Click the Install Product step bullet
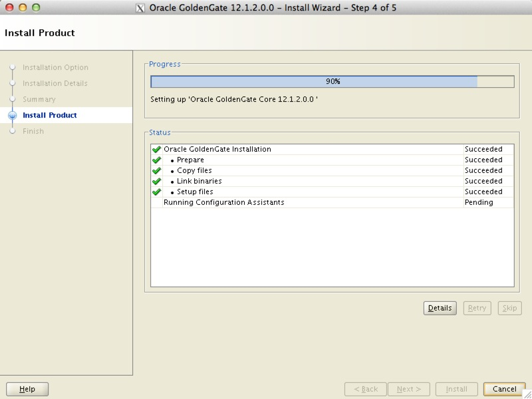The width and height of the screenshot is (532, 399). coord(13,115)
